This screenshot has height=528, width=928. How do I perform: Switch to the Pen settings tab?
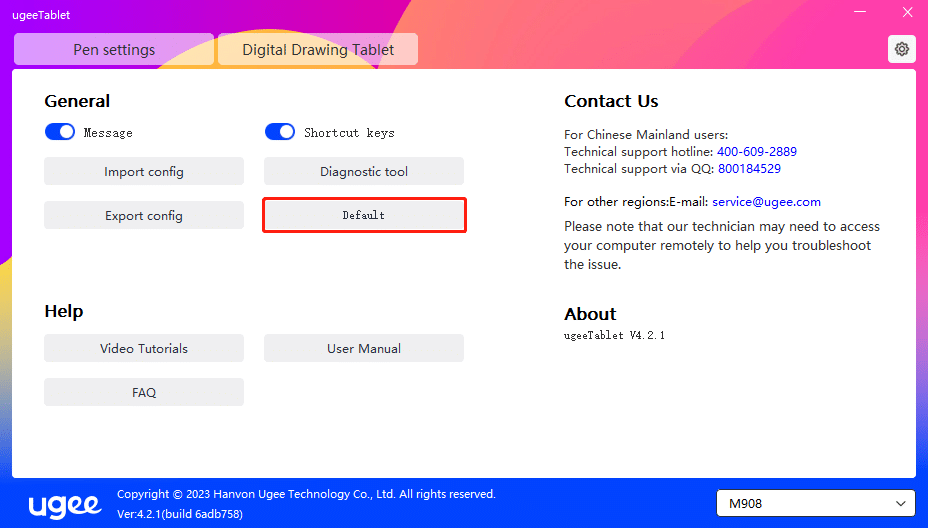pos(114,50)
